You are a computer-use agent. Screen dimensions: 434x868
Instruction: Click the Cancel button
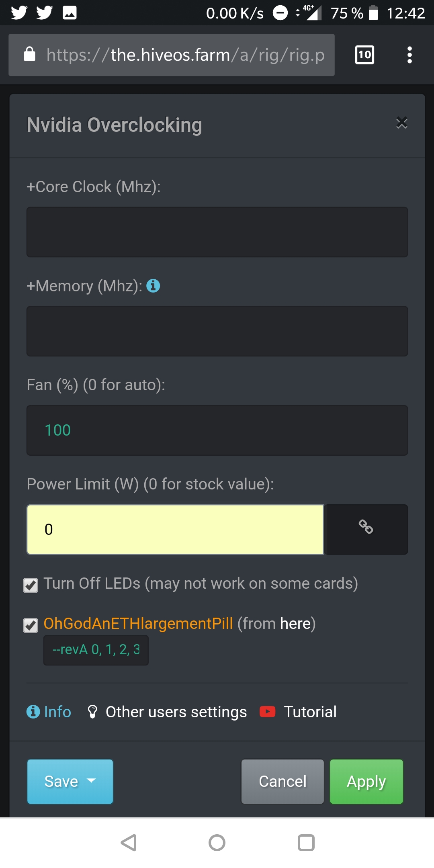click(283, 782)
